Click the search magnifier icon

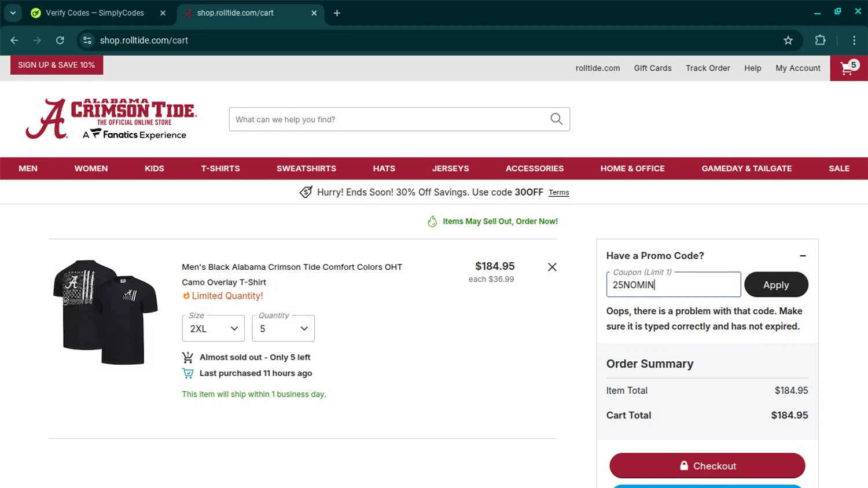556,119
